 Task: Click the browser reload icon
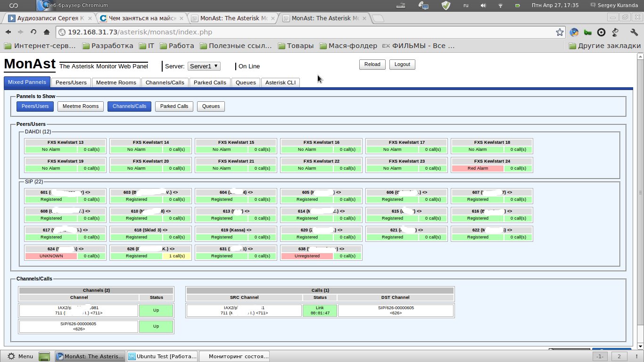pos(33,32)
